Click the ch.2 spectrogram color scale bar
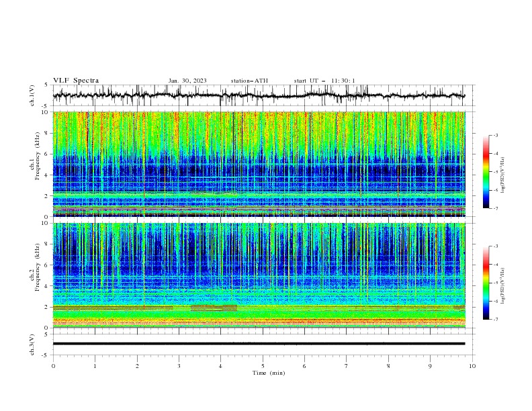 486,283
